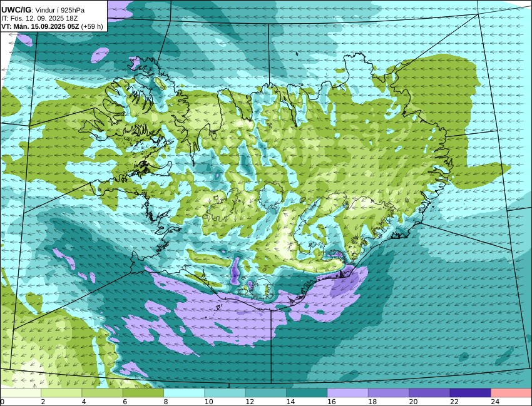Select the initial time line "IT: Fös. 12. 09. 2025 18Z"
This screenshot has height=406, width=532.
pos(39,18)
